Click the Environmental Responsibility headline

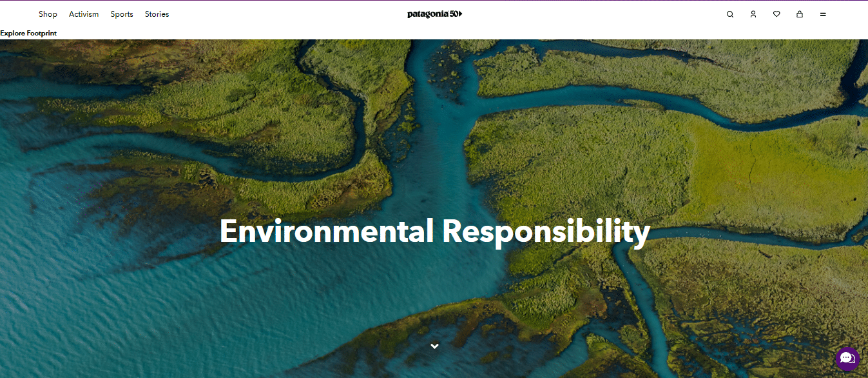(x=435, y=231)
